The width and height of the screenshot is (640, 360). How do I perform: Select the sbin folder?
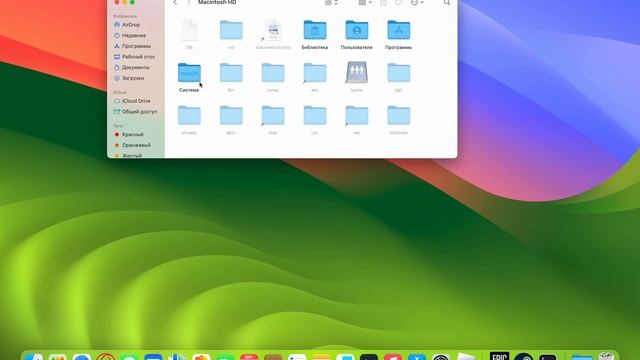click(x=231, y=120)
